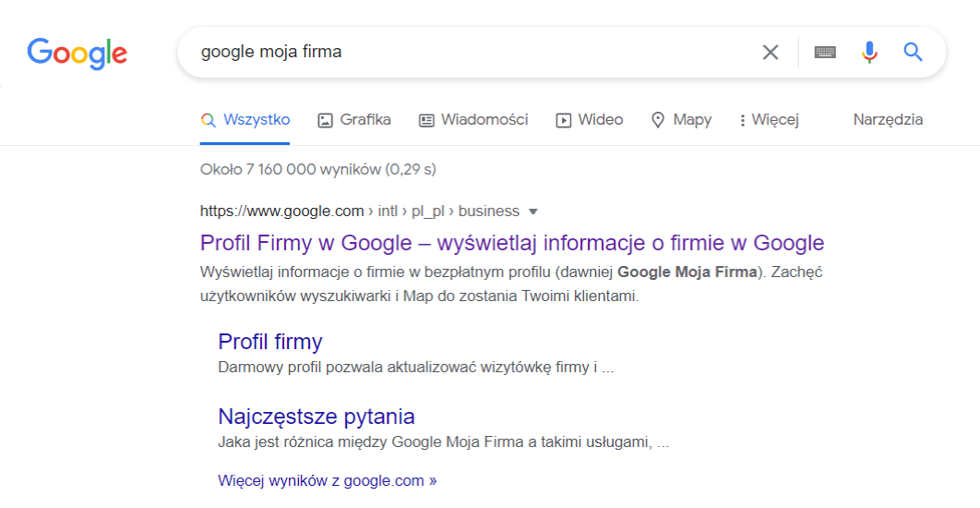Click the 'Wyświetlaj informacje o firmie' snippet
The height and width of the screenshot is (508, 980).
point(511,284)
